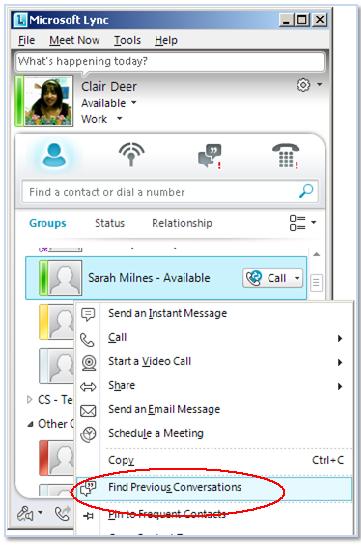Expand the CS - Te group

tap(30, 399)
